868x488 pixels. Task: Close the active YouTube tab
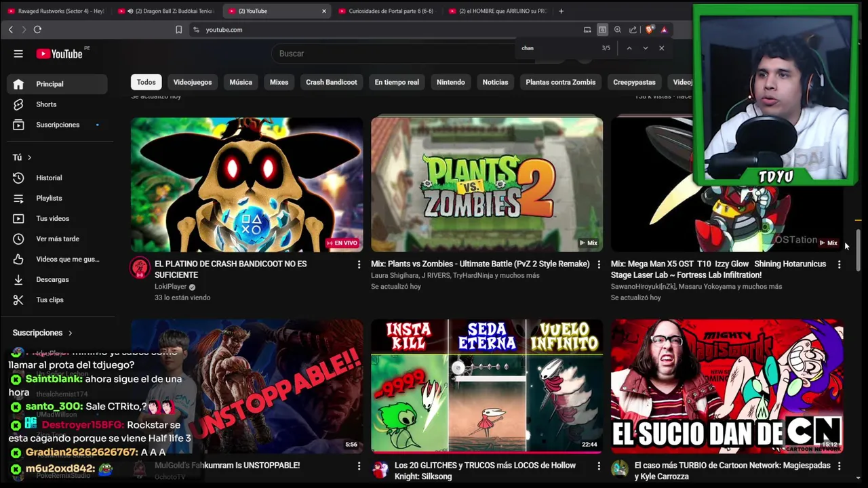point(323,11)
